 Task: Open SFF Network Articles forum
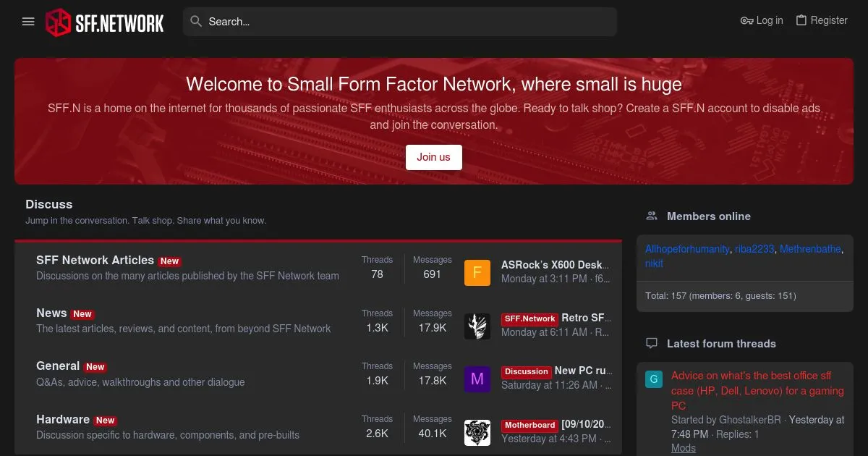click(x=95, y=260)
